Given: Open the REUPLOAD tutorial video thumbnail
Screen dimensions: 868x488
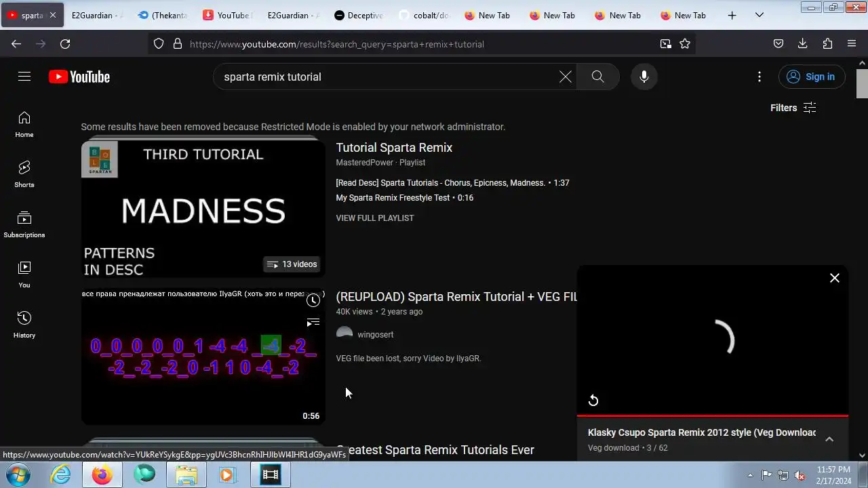Looking at the screenshot, I should click(203, 357).
